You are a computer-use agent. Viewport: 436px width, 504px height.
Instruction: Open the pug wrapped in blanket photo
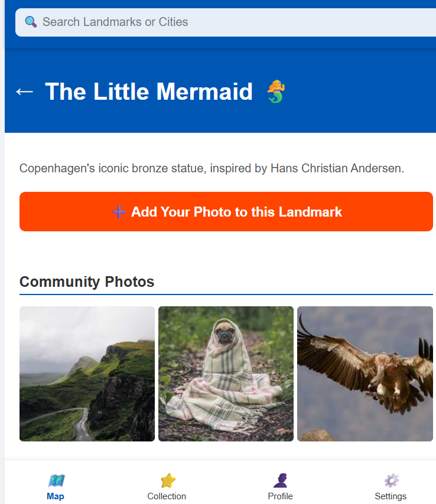click(226, 374)
